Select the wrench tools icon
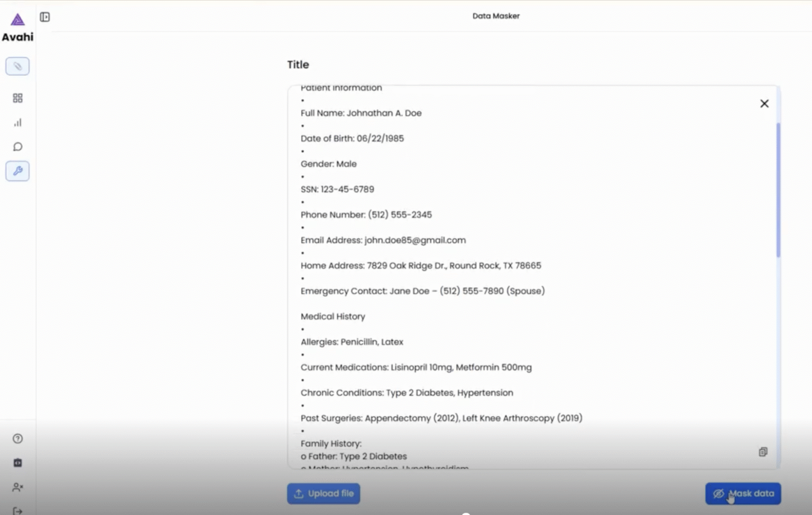The height and width of the screenshot is (515, 812). tap(17, 171)
